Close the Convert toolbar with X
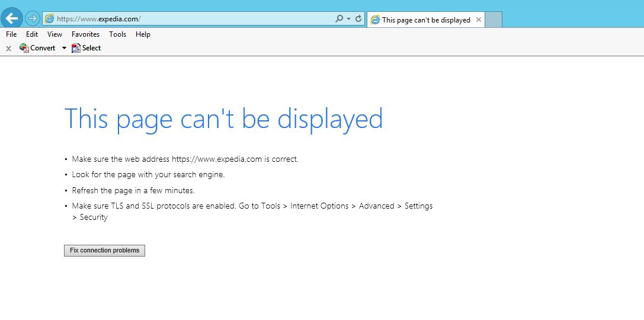Viewport: 644px width, 320px height. coord(8,49)
